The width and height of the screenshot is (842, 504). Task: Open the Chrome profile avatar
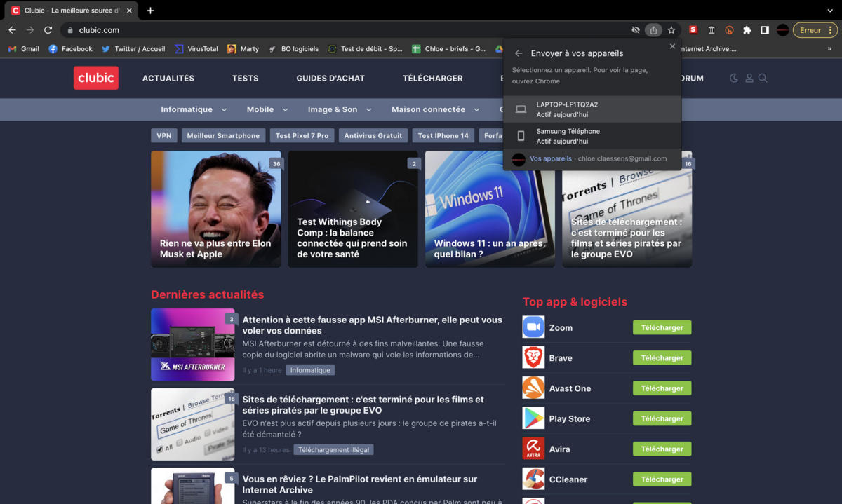(x=783, y=30)
